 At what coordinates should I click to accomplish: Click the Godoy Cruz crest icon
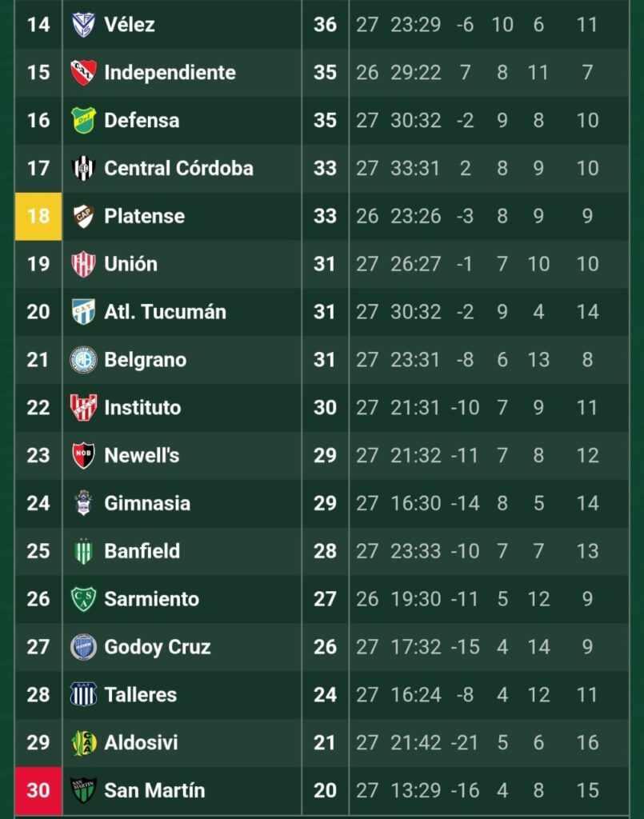tap(83, 646)
